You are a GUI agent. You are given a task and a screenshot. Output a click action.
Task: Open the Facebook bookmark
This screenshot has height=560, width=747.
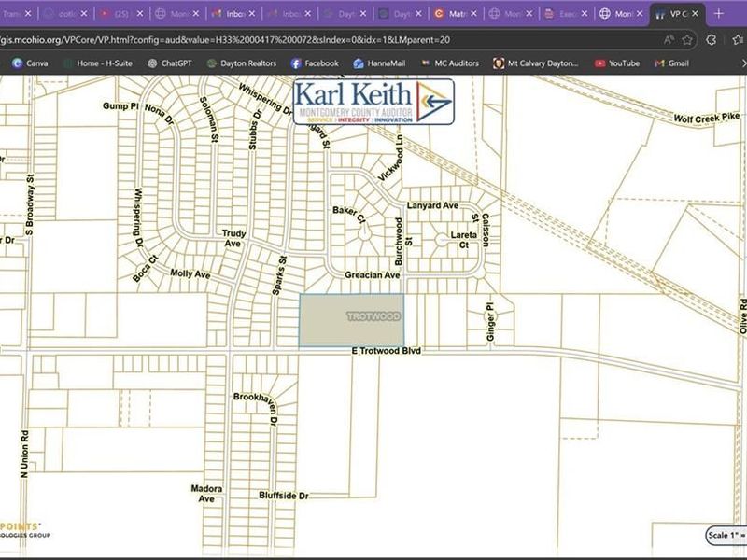pos(315,63)
